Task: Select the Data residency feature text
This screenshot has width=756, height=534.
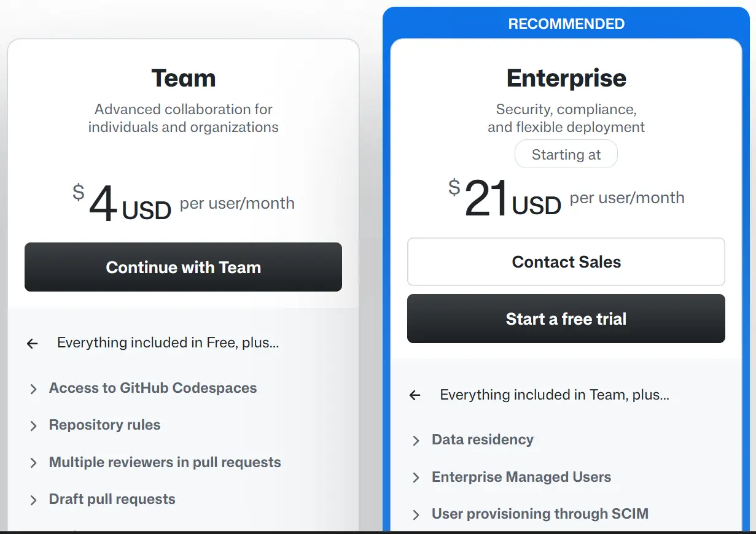Action: [483, 439]
